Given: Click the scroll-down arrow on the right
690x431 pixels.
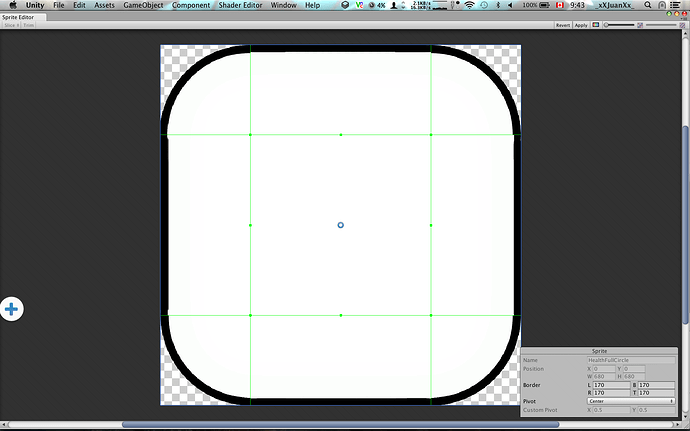Looking at the screenshot, I should [x=686, y=416].
